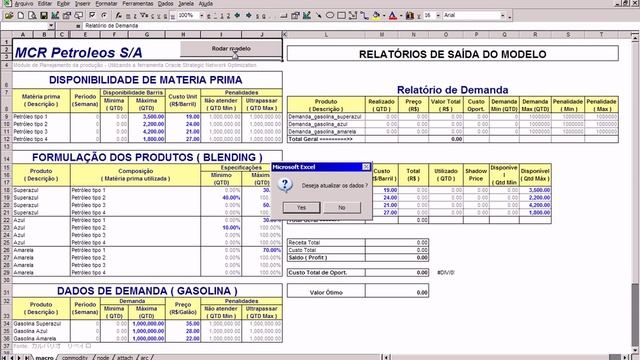
Task: Click the red font color A icon
Action: coord(392,16)
